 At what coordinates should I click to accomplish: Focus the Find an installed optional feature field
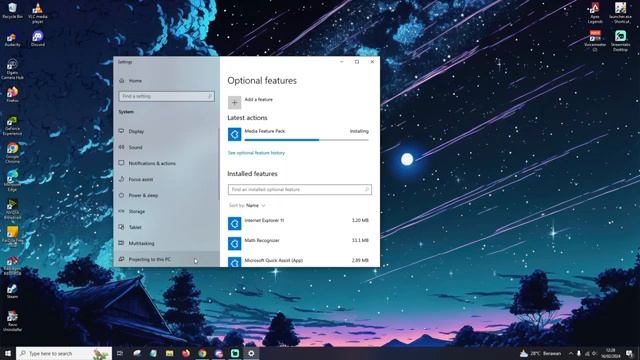[300, 189]
